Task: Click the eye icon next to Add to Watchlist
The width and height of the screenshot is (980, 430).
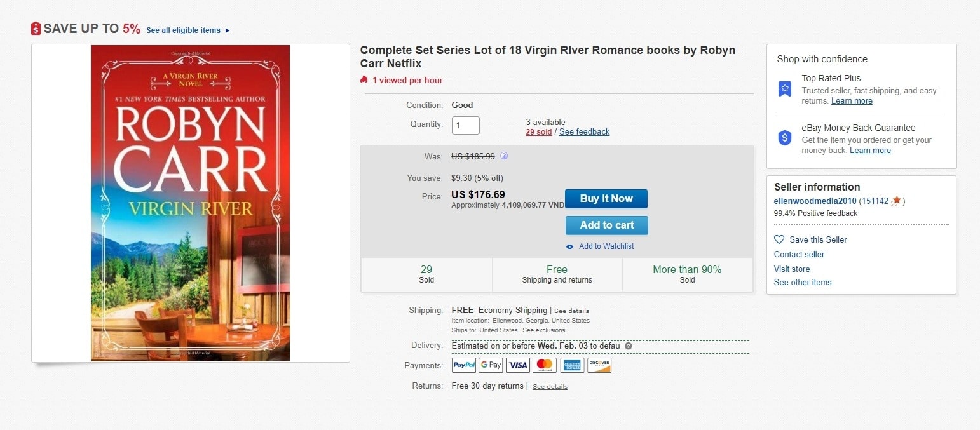Action: click(x=570, y=246)
